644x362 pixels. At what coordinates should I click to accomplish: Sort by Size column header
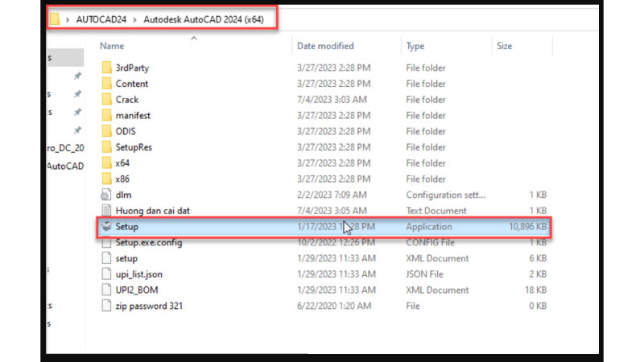coord(505,46)
